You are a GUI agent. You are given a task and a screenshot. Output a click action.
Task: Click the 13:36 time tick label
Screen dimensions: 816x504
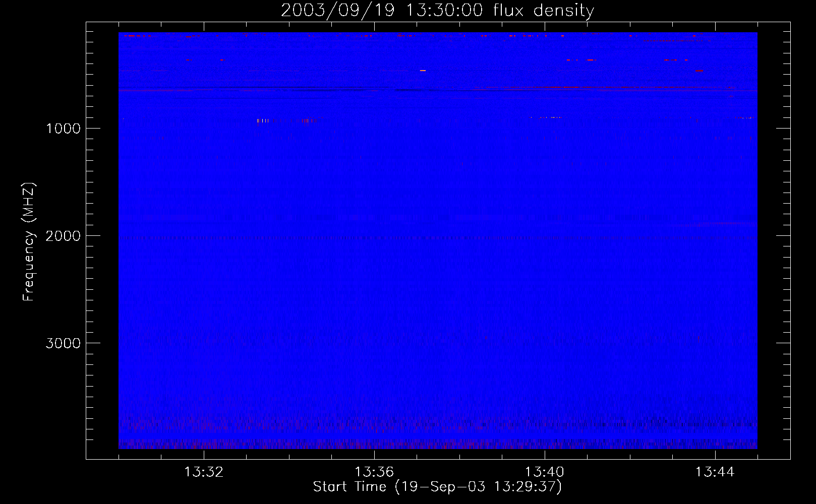tap(374, 472)
